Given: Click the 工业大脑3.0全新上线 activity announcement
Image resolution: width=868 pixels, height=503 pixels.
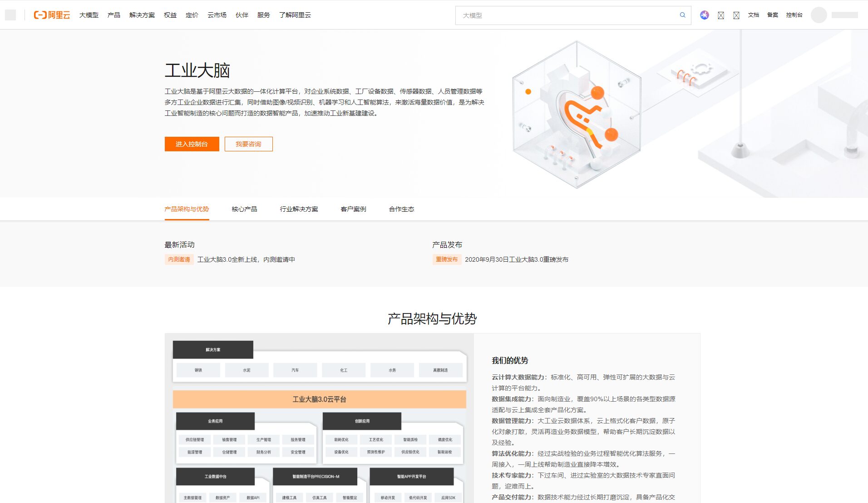Looking at the screenshot, I should click(247, 260).
